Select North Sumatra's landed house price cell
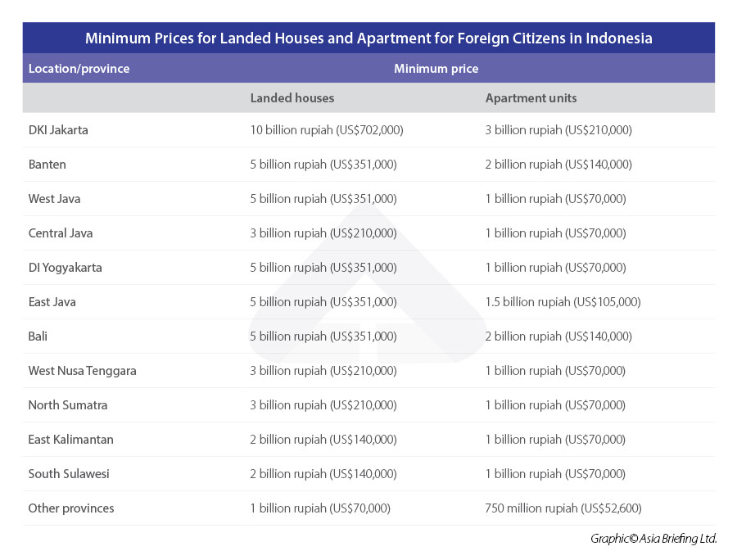737x560 pixels. click(323, 405)
